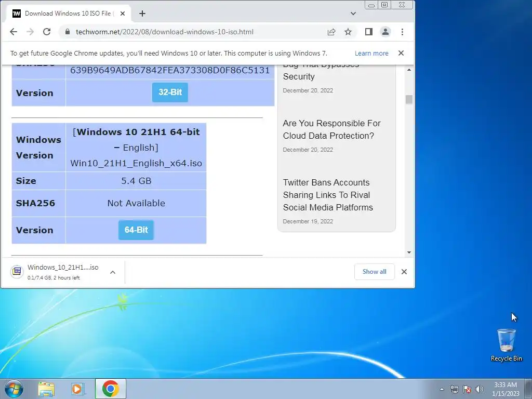The width and height of the screenshot is (532, 399).
Task: Share this page via share icon
Action: (x=331, y=32)
